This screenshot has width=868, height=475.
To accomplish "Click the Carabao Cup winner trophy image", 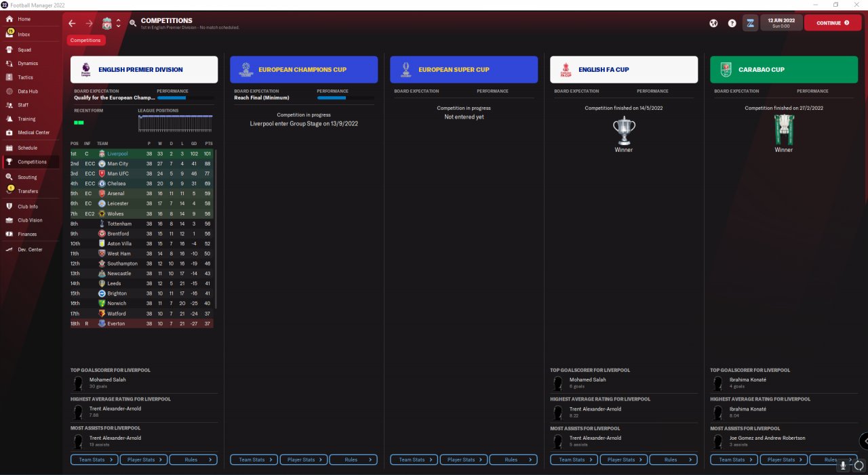I will pyautogui.click(x=784, y=129).
